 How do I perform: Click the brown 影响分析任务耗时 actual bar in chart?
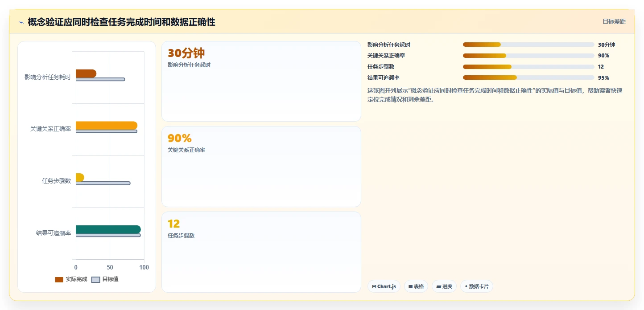[86, 73]
